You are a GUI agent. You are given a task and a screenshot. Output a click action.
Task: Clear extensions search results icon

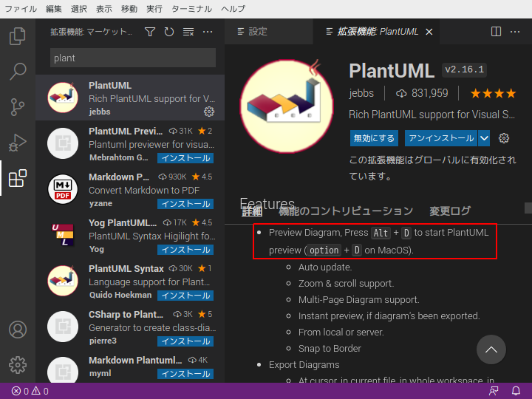188,32
